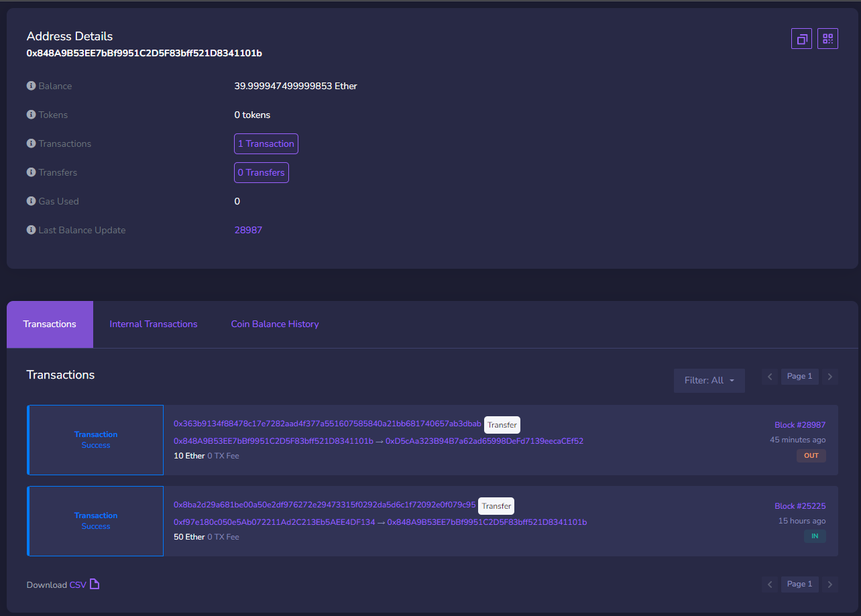Click the info icon beside Balance

pos(31,86)
